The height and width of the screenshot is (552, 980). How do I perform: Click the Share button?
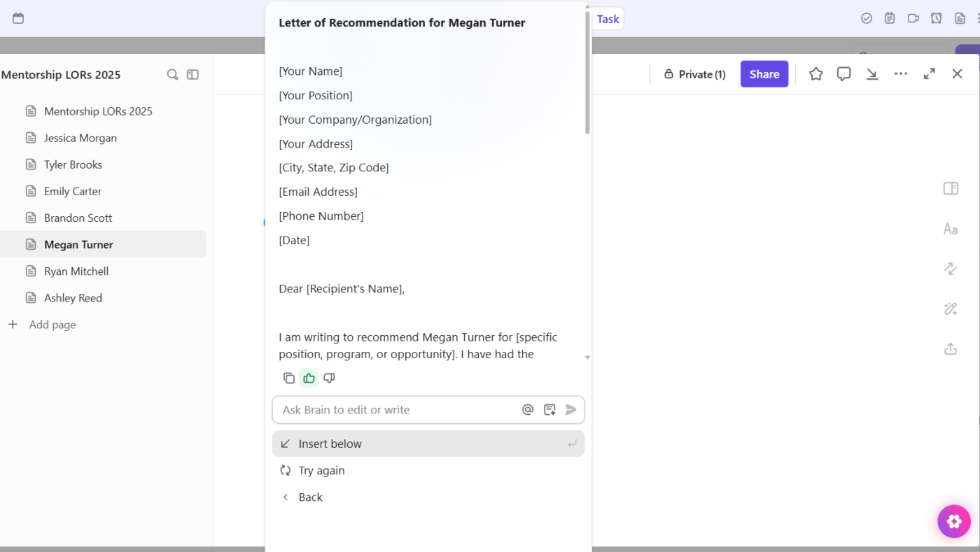click(x=764, y=73)
